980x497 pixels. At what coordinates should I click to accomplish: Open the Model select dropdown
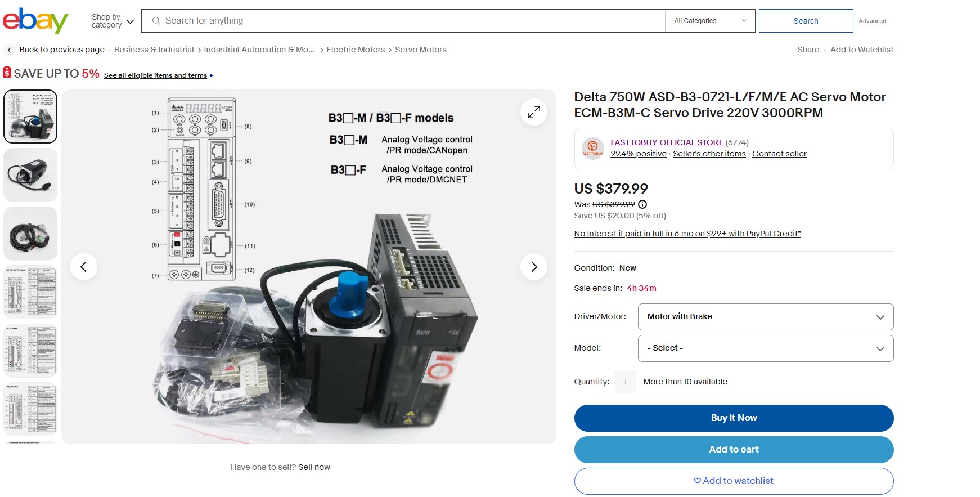[x=766, y=348]
